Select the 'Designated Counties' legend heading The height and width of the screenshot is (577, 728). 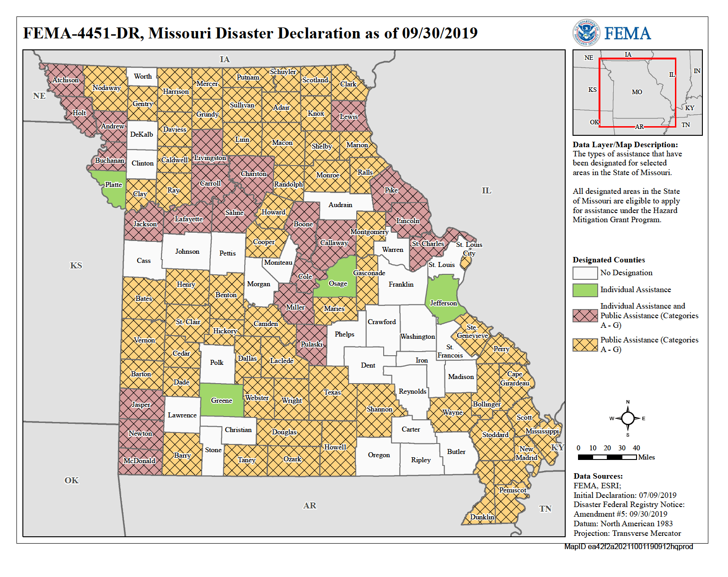click(609, 260)
